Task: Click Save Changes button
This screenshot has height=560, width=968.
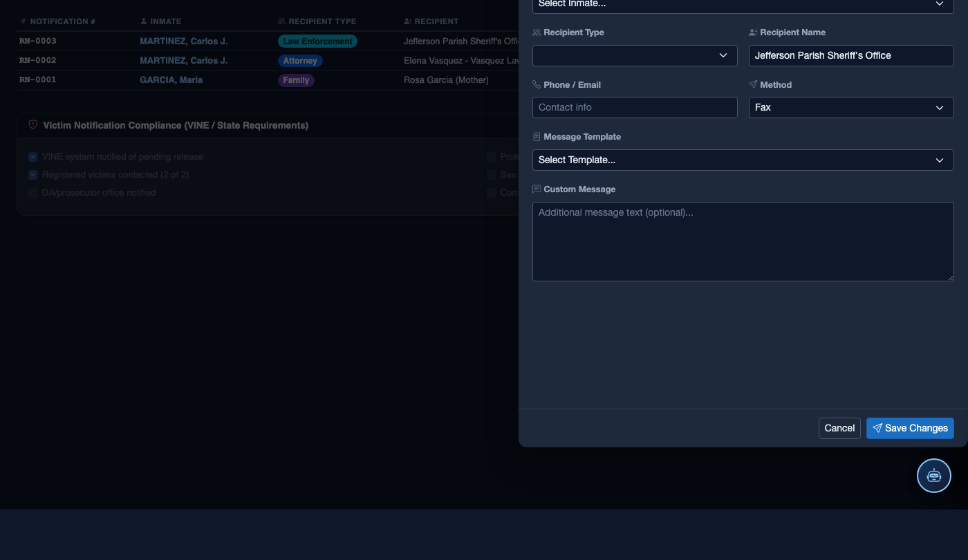Action: pyautogui.click(x=910, y=428)
